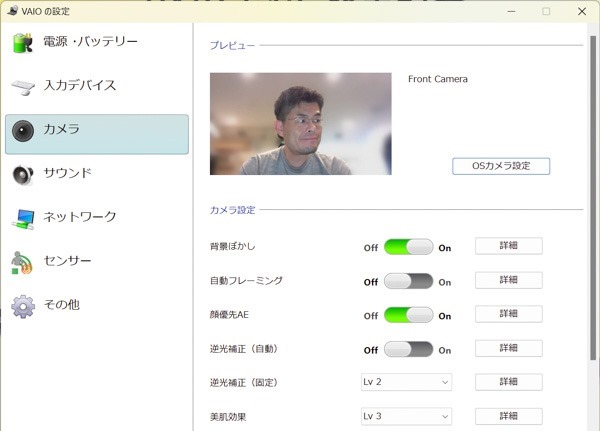Open the その他 section
The height and width of the screenshot is (431, 600).
pos(62,305)
